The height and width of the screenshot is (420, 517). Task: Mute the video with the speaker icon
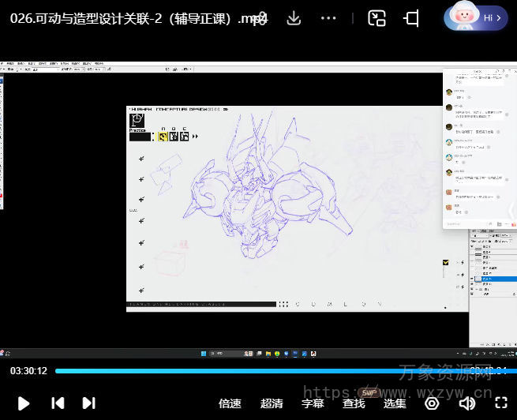(467, 403)
